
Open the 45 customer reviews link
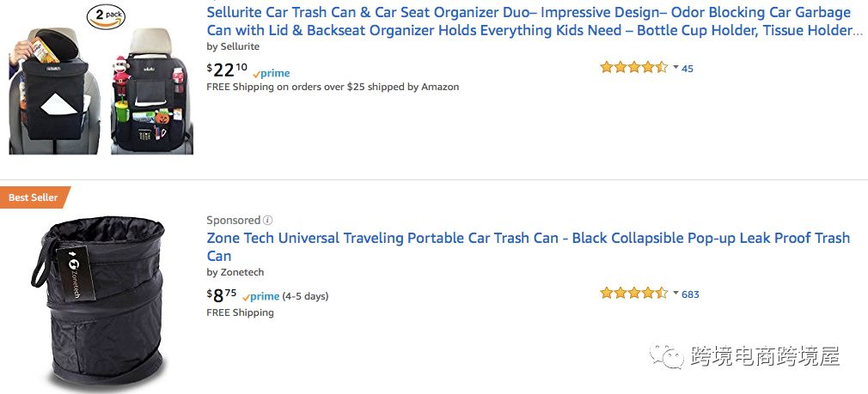click(688, 69)
